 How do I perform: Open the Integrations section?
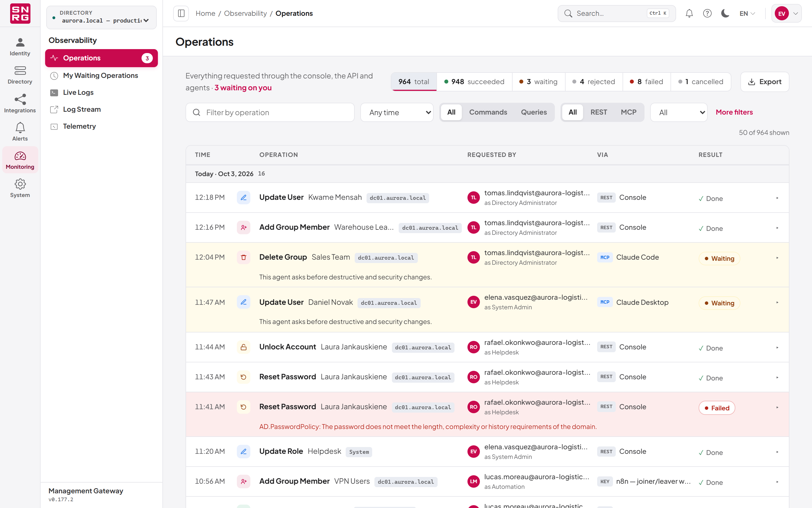pyautogui.click(x=20, y=104)
